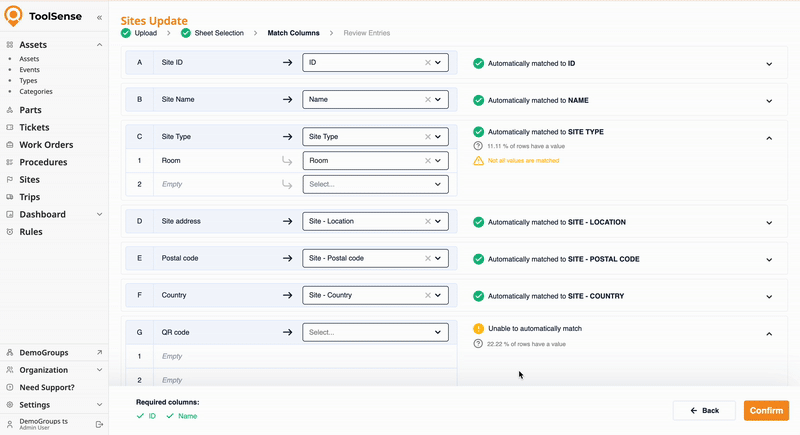The width and height of the screenshot is (800, 435).
Task: Open DemoGroups via the external arrow icon
Action: [99, 353]
